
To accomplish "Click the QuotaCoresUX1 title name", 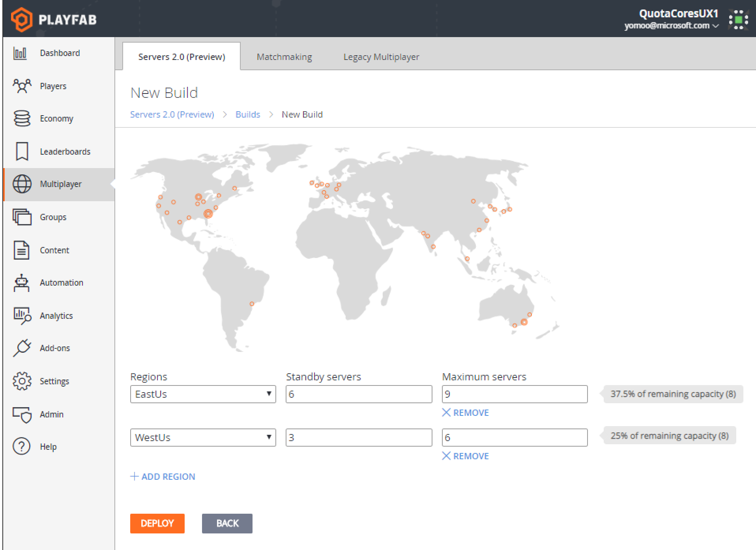I will tap(679, 13).
